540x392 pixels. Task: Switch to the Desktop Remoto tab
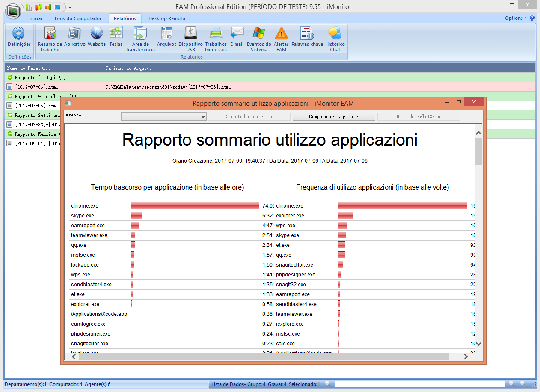[x=167, y=18]
